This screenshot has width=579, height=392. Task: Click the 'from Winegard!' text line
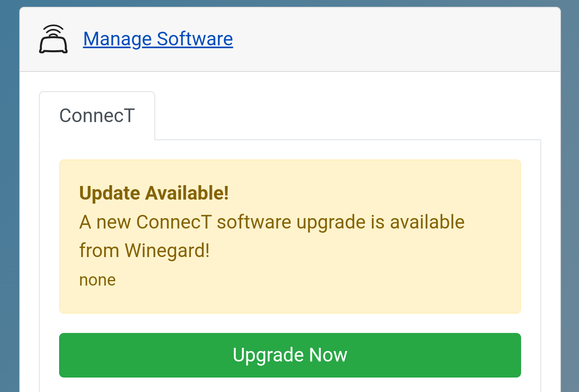tap(144, 251)
